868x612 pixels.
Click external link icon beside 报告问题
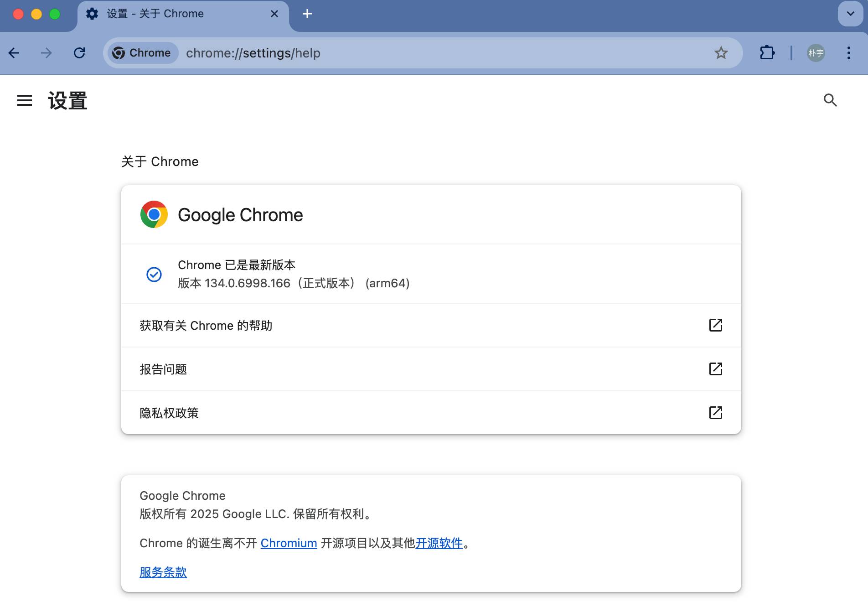pyautogui.click(x=716, y=369)
